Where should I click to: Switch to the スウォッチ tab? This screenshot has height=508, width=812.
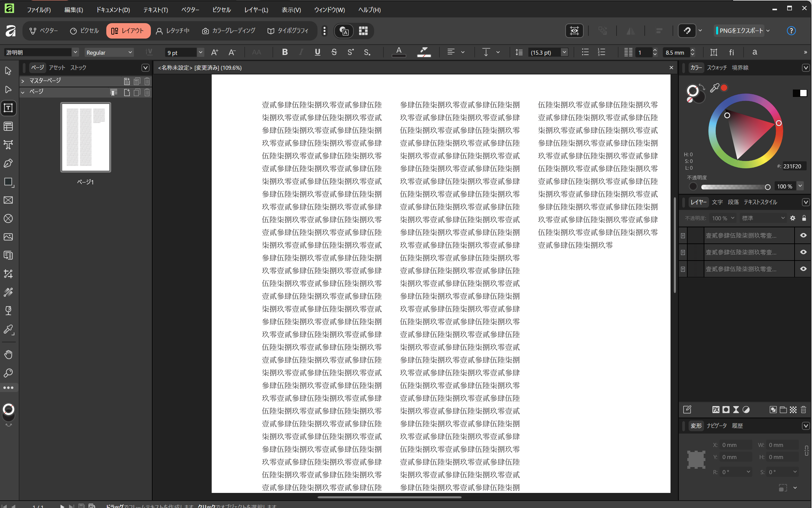(716, 67)
